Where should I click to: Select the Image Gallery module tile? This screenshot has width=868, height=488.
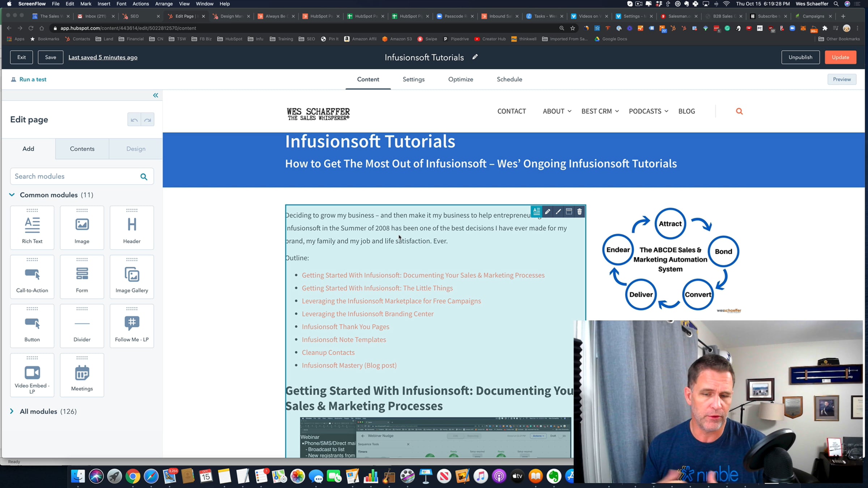[132, 277]
